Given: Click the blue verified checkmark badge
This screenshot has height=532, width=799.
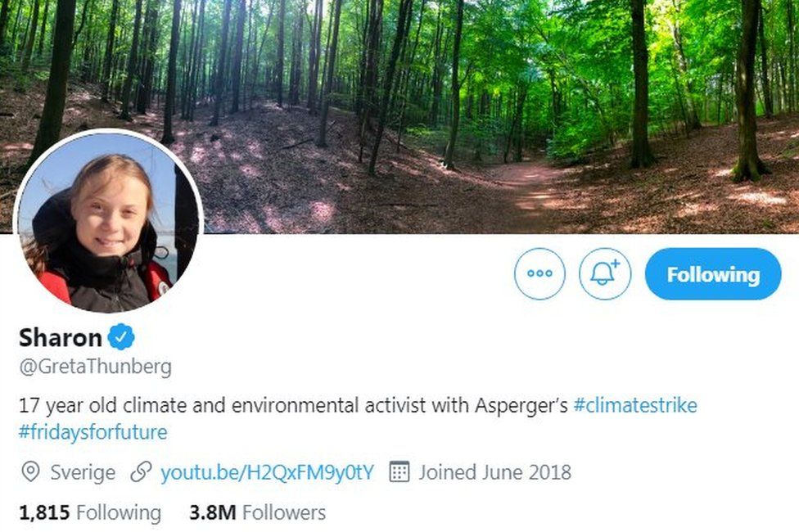Looking at the screenshot, I should coord(123,337).
